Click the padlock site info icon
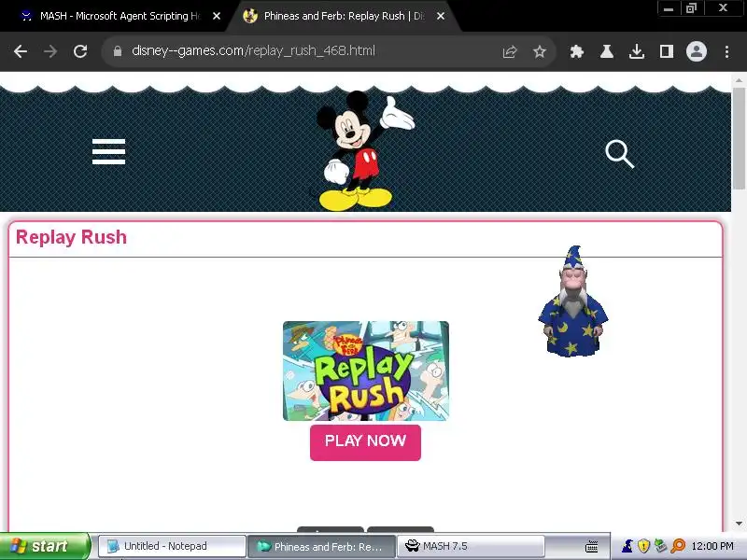Viewport: 747px width, 560px height. pyautogui.click(x=118, y=51)
